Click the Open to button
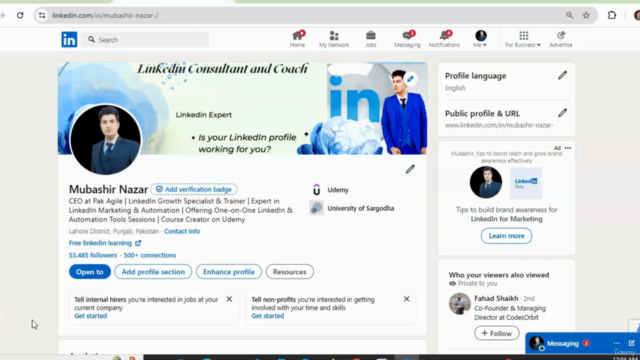 click(90, 272)
